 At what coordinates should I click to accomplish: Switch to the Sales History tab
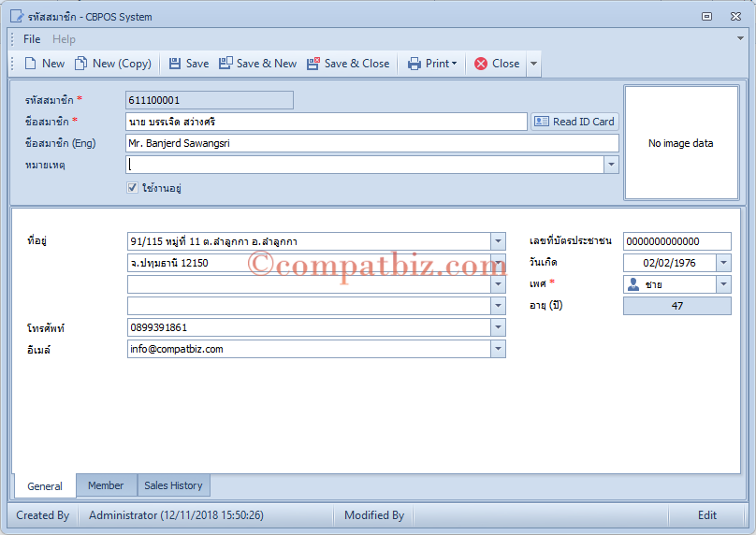pyautogui.click(x=174, y=485)
